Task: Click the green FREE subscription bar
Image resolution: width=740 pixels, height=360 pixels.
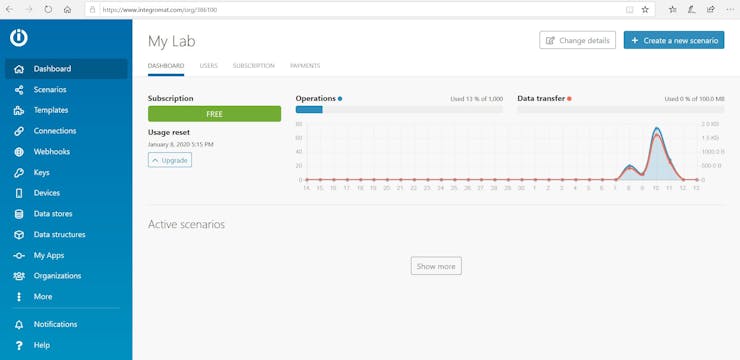Action: click(x=214, y=114)
